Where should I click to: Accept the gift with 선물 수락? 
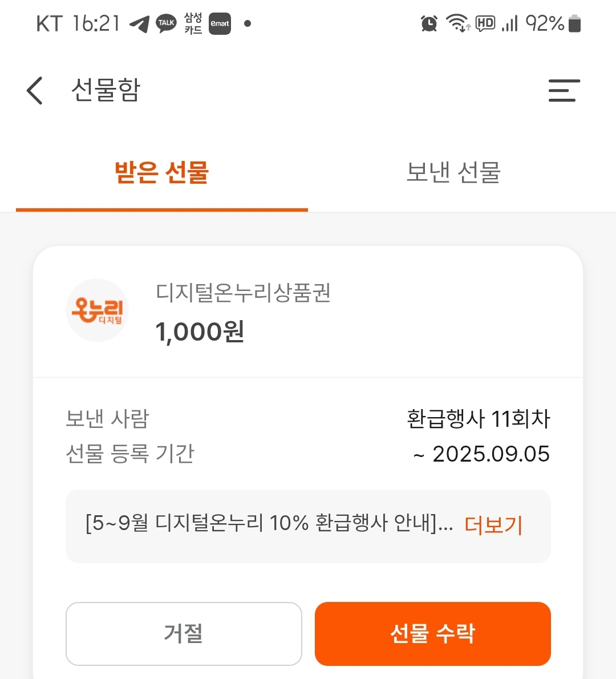[432, 633]
